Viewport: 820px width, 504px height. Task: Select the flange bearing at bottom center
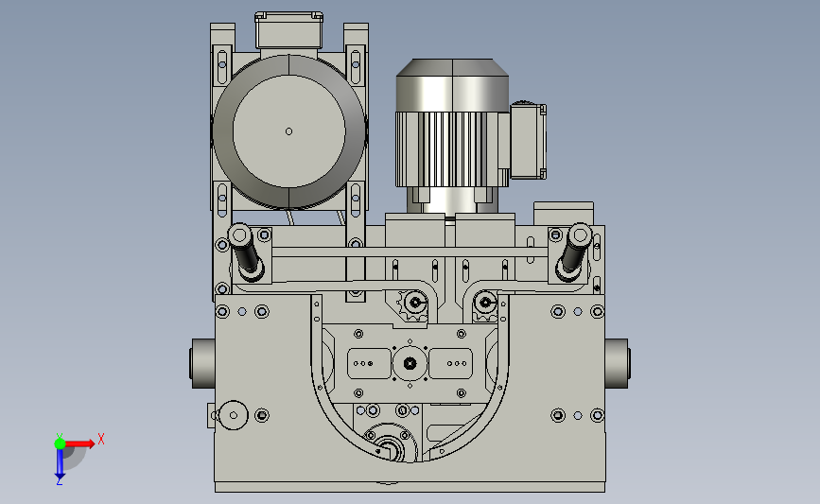click(x=390, y=443)
